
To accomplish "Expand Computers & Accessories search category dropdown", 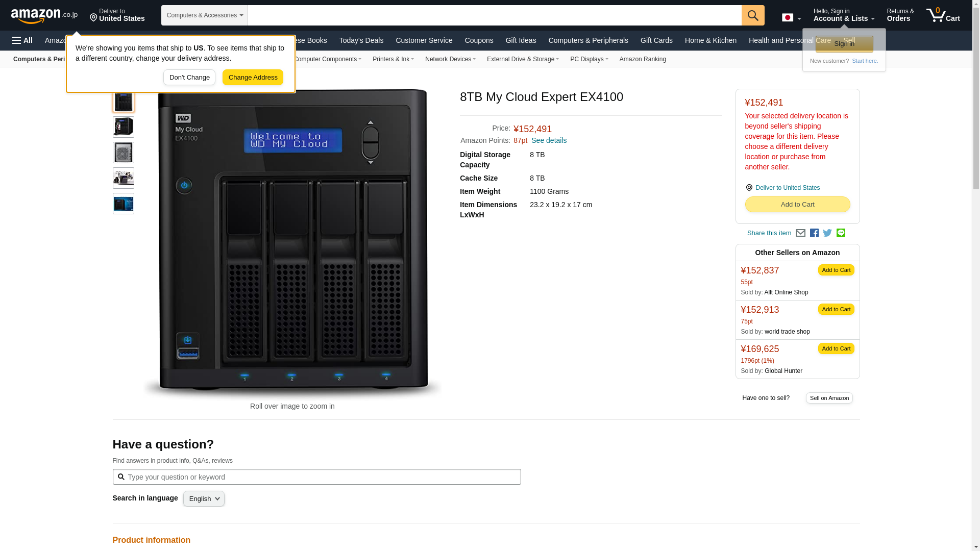I will (x=205, y=15).
